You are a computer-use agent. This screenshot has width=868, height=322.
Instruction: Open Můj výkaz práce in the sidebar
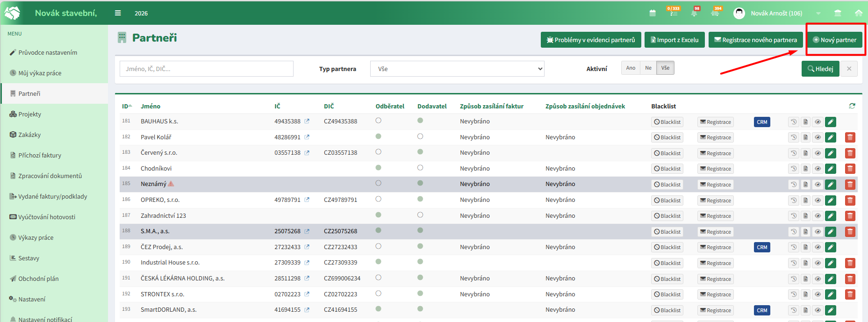tap(40, 73)
